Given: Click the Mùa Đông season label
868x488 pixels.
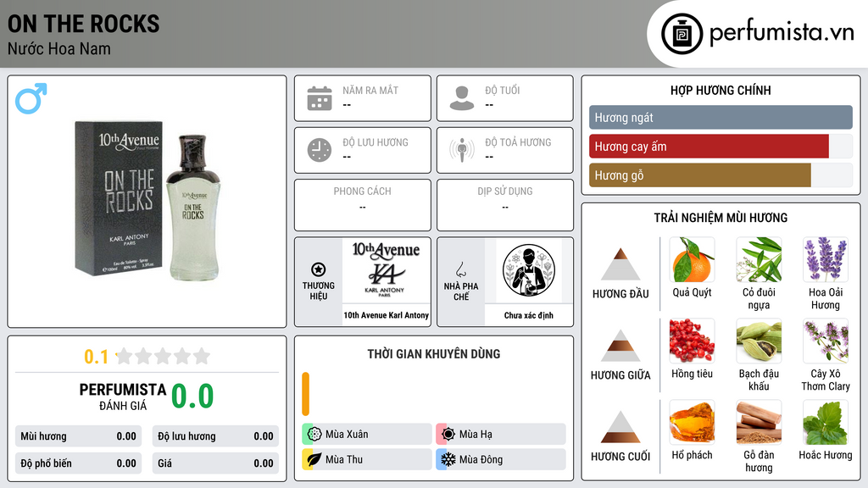Looking at the screenshot, I should pos(481,460).
